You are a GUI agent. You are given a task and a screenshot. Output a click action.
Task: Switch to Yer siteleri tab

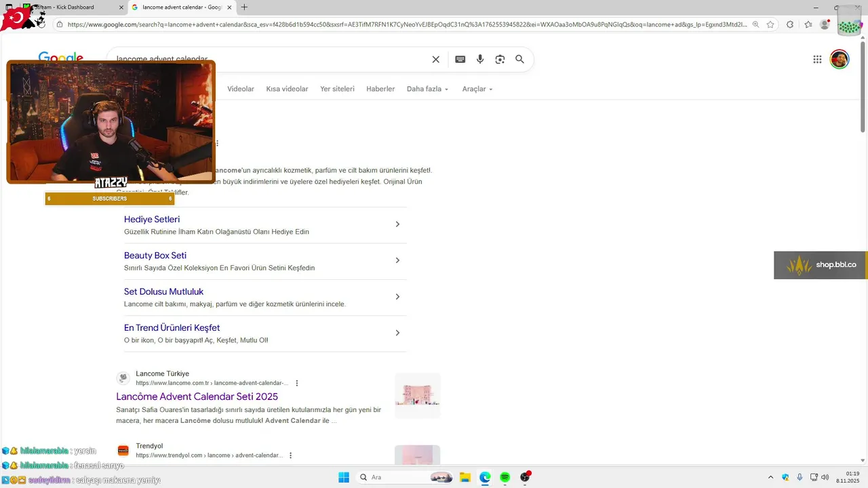point(337,89)
